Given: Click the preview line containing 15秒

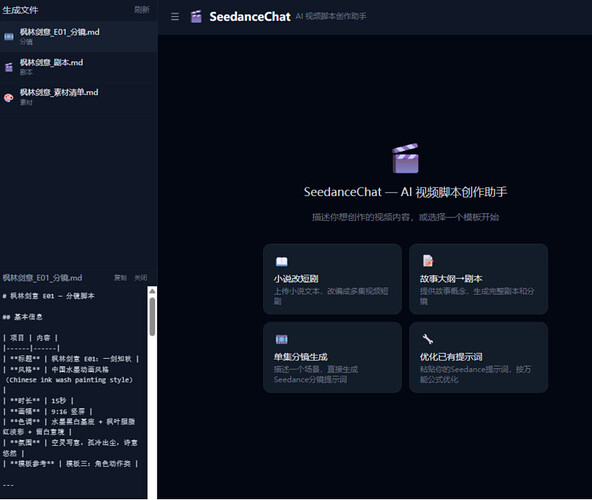Looking at the screenshot, I should tap(38, 401).
